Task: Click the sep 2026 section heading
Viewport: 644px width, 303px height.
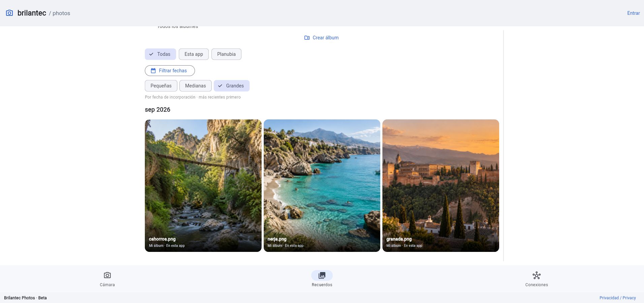Action: [x=158, y=110]
